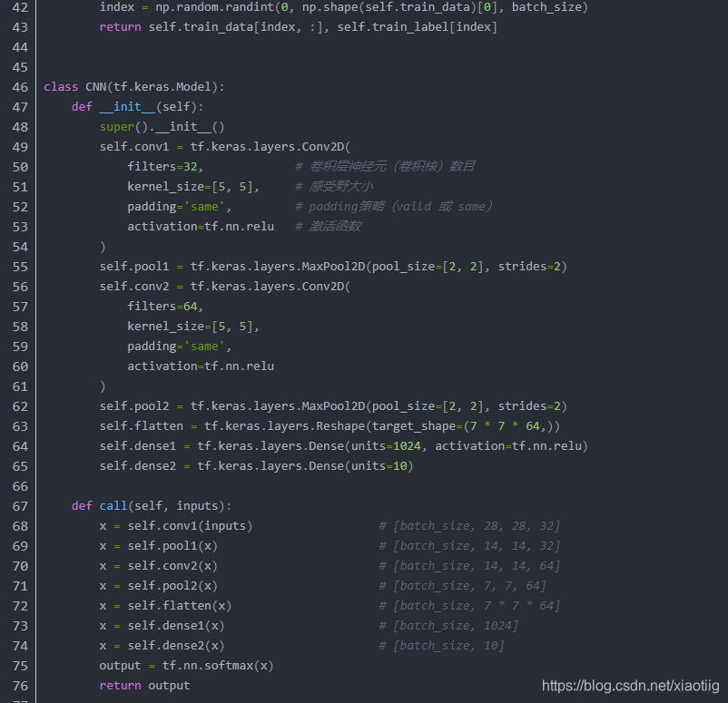The width and height of the screenshot is (728, 703).
Task: Click 'self.pool1' on line 55
Action: 134,267
